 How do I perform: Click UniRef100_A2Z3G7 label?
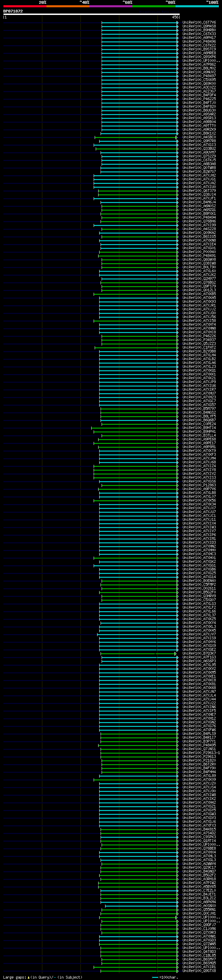click(199, 91)
